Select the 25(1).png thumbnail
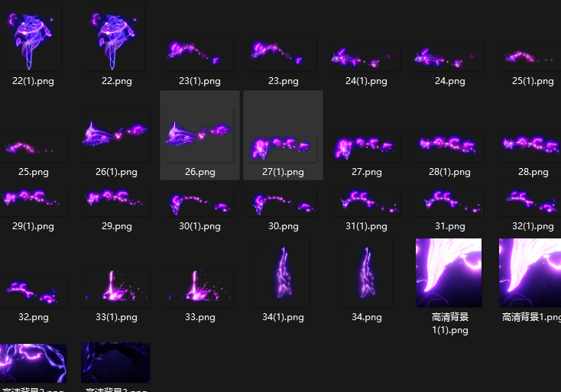The height and width of the screenshot is (392, 561). pos(530,57)
